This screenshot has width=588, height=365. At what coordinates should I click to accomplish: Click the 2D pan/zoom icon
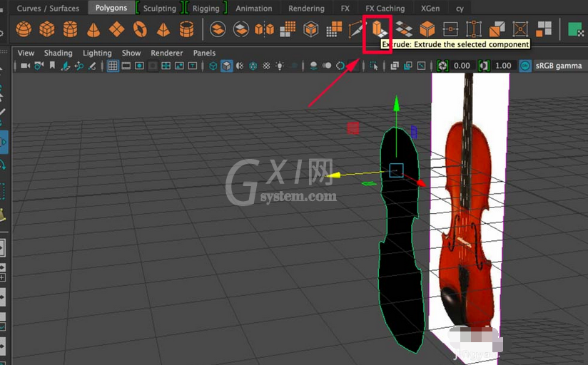[x=78, y=66]
